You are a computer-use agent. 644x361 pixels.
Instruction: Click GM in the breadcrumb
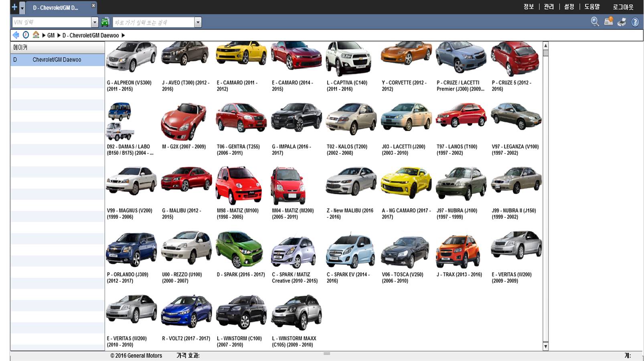tap(51, 35)
